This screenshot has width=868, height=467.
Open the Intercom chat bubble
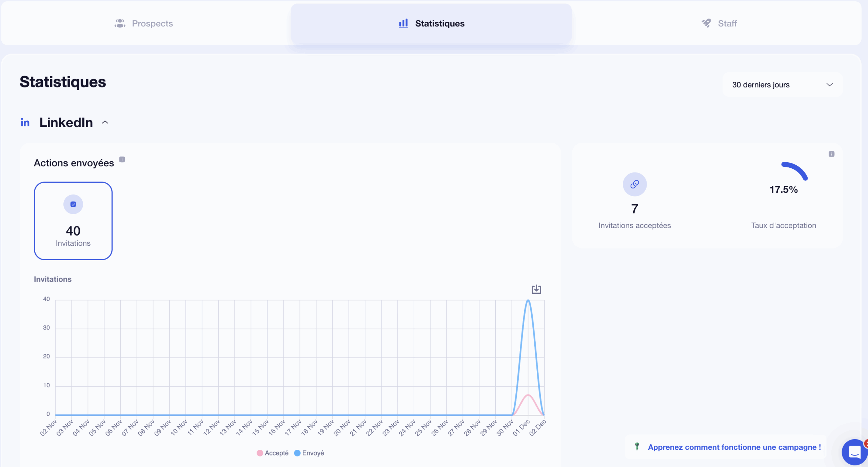(854, 452)
